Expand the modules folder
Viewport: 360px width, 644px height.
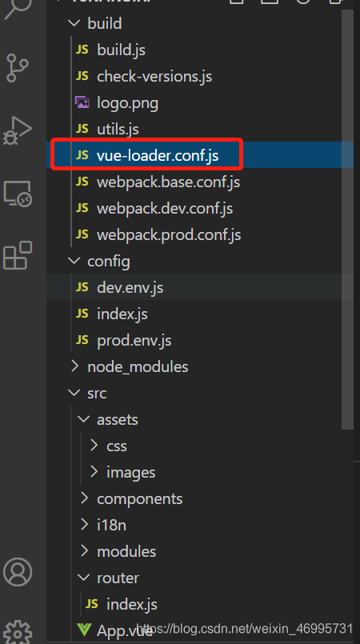pyautogui.click(x=84, y=550)
